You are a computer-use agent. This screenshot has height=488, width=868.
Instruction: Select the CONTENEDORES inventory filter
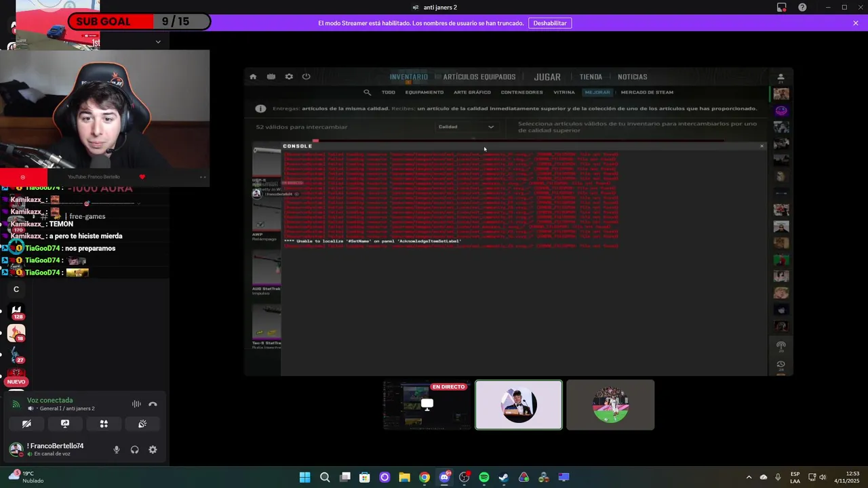[521, 92]
